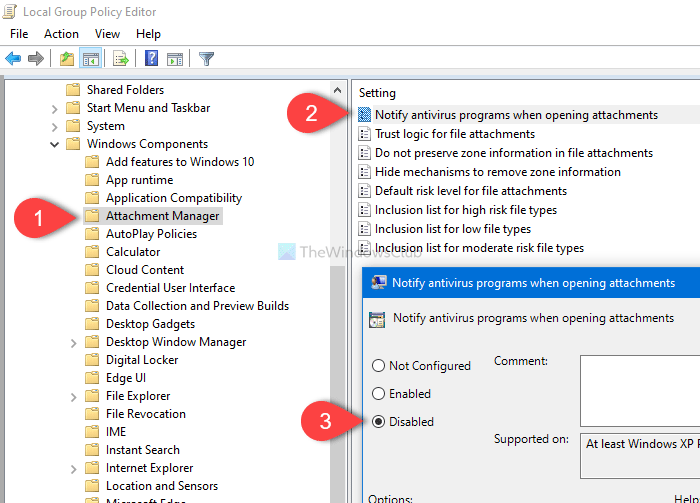Screen dimensions: 700x503
Task: Click the Back arrow toolbar icon
Action: [13, 58]
